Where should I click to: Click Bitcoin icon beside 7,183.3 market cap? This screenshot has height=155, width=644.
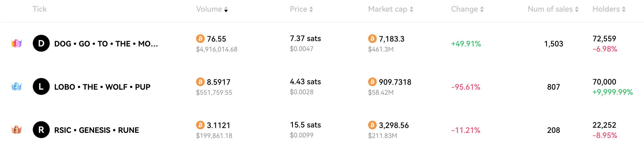[x=372, y=39]
